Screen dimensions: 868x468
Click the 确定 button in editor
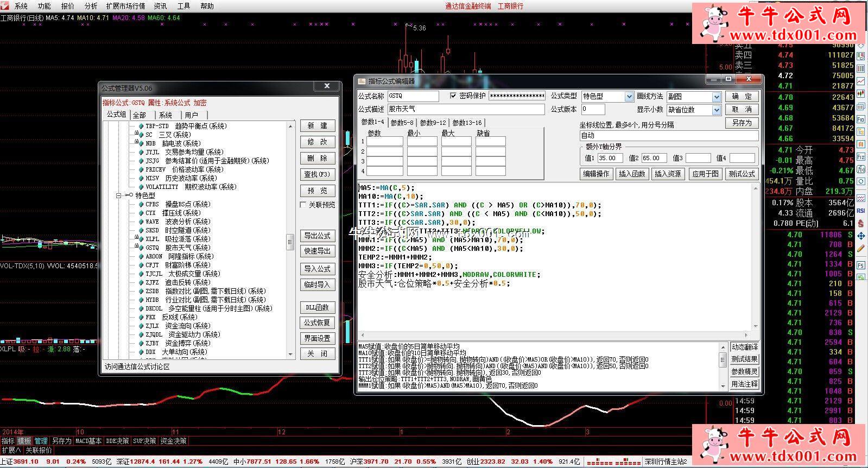pyautogui.click(x=742, y=96)
